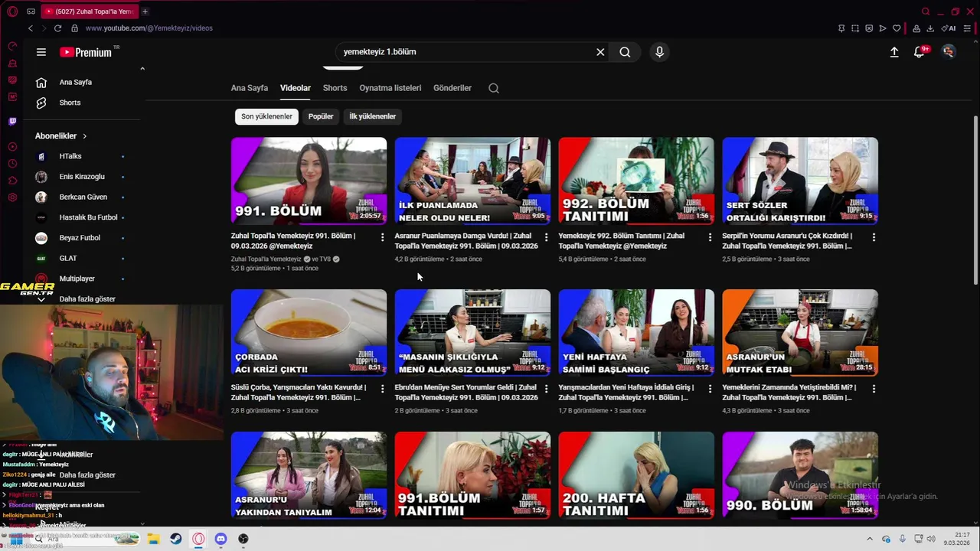
Task: Pin the page with the pin icon
Action: [x=841, y=28]
